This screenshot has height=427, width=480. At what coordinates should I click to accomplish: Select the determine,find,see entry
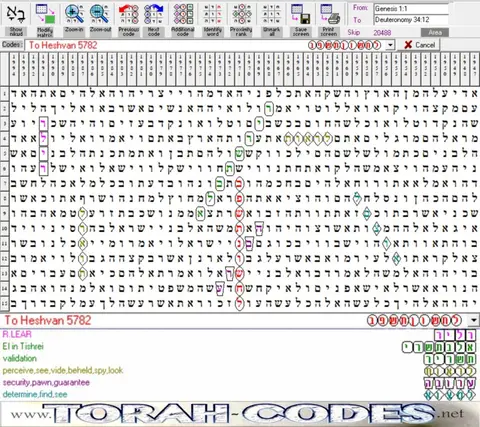35,394
